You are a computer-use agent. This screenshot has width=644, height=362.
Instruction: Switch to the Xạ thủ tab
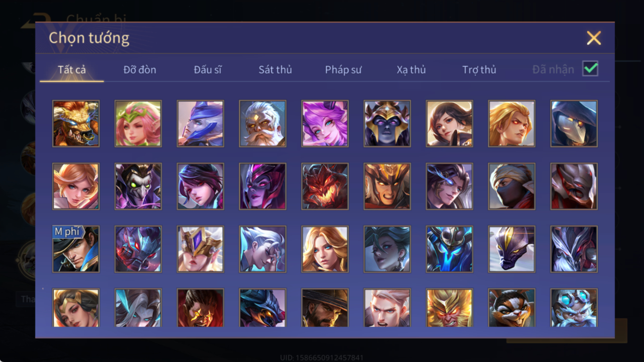pyautogui.click(x=411, y=70)
